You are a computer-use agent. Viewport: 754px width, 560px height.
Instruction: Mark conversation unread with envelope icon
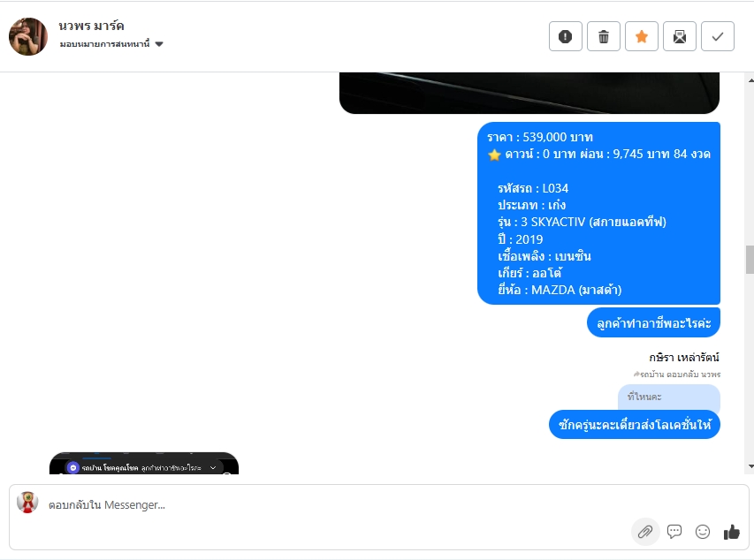680,36
